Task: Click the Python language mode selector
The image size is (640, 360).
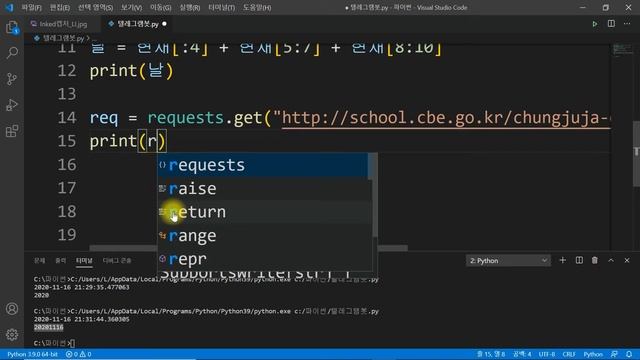Action: [593, 354]
